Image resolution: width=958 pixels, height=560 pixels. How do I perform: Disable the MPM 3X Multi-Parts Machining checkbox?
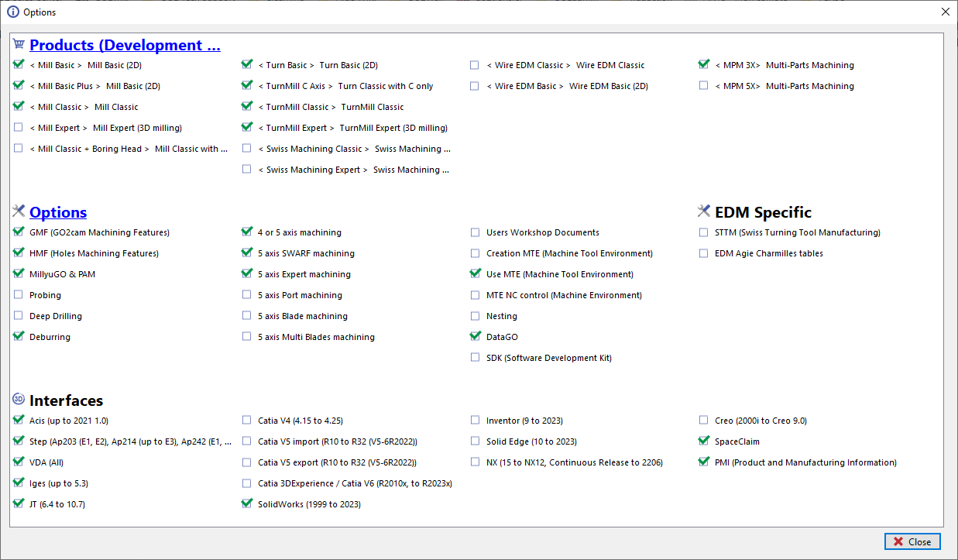pyautogui.click(x=703, y=65)
